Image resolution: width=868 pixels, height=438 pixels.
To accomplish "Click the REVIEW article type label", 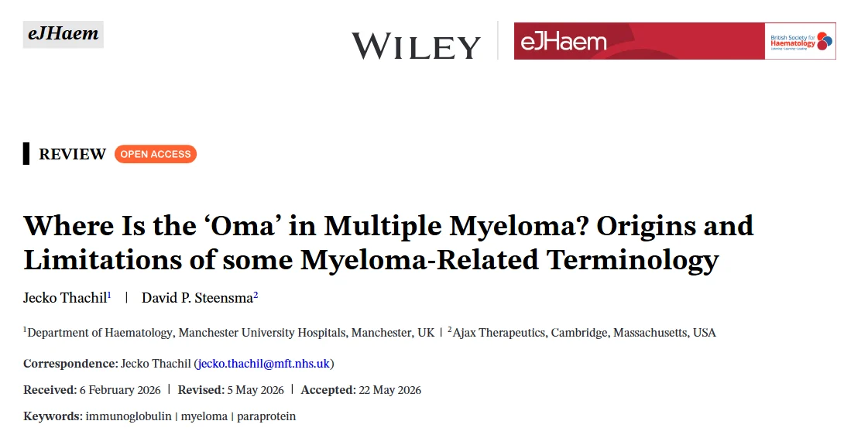I will [x=72, y=154].
